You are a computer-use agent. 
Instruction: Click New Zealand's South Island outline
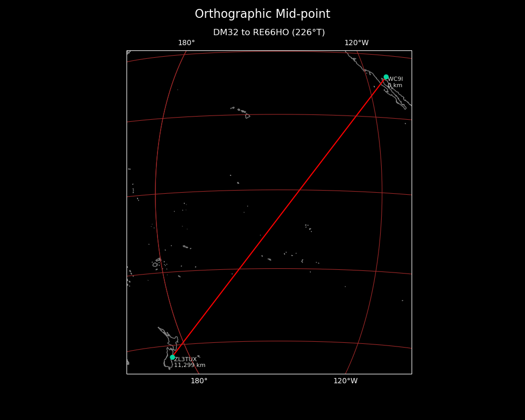coord(168,361)
